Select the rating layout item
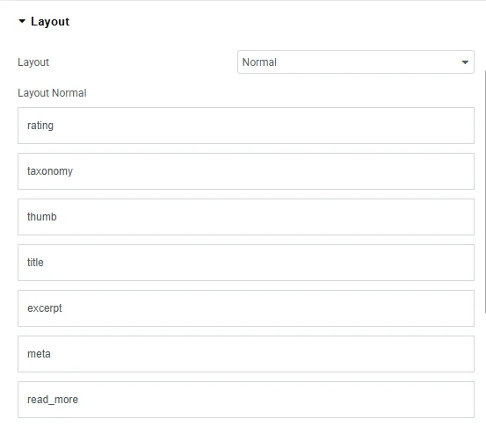This screenshot has height=448, width=486. click(246, 126)
